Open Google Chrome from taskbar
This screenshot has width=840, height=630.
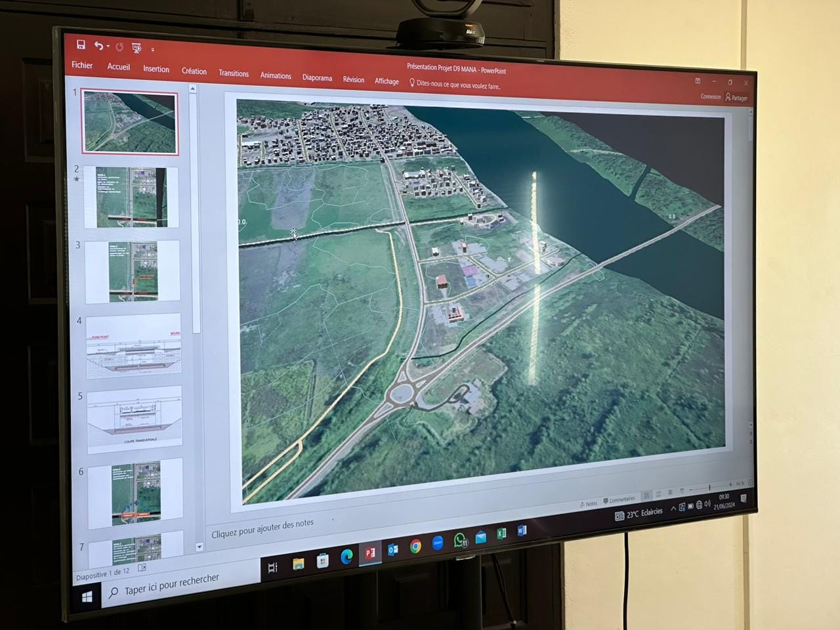[x=415, y=546]
